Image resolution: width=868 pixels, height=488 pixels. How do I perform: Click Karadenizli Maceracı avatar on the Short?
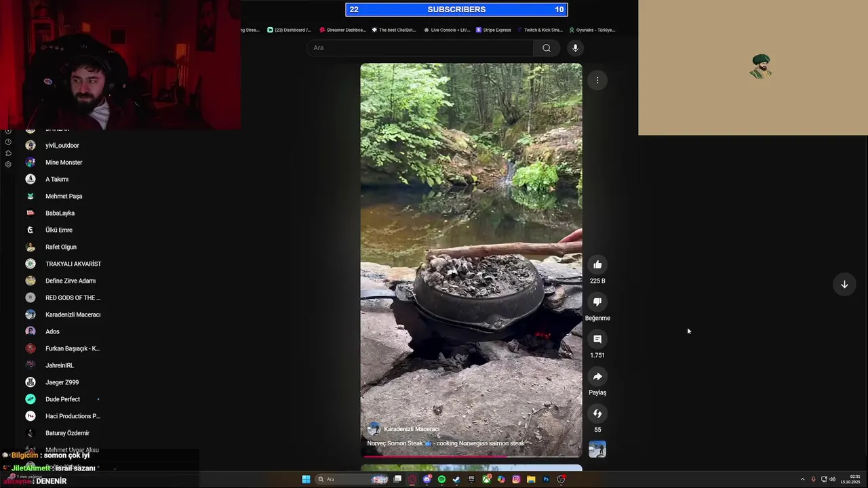click(x=374, y=429)
